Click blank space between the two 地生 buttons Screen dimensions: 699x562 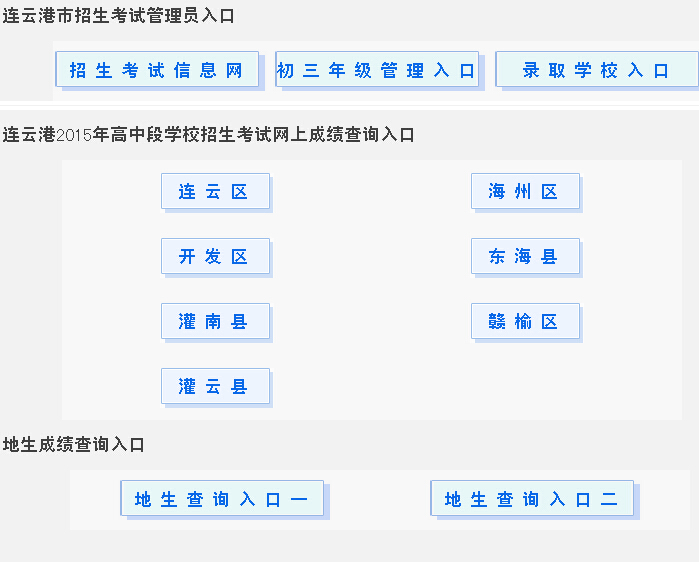click(x=378, y=499)
